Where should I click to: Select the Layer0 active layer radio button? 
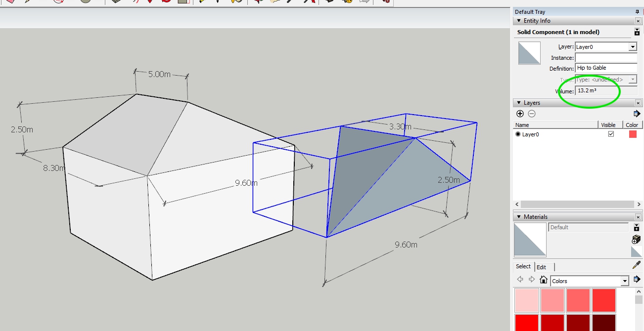(518, 134)
